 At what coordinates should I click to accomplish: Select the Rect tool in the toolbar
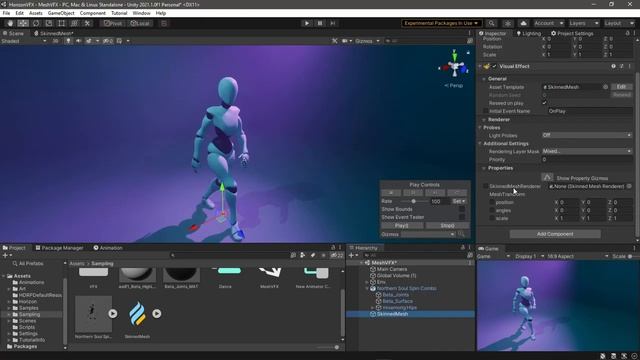61,23
